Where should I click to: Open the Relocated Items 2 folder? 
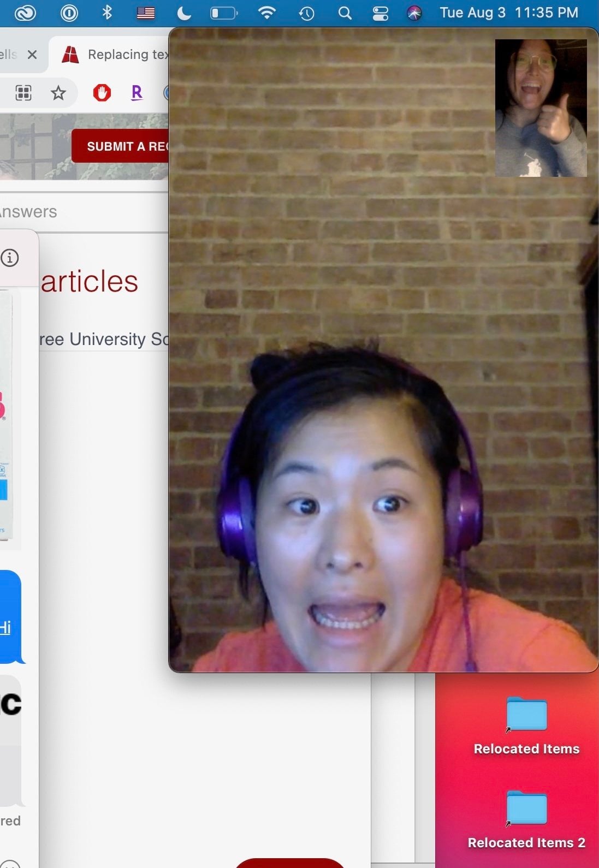click(526, 819)
